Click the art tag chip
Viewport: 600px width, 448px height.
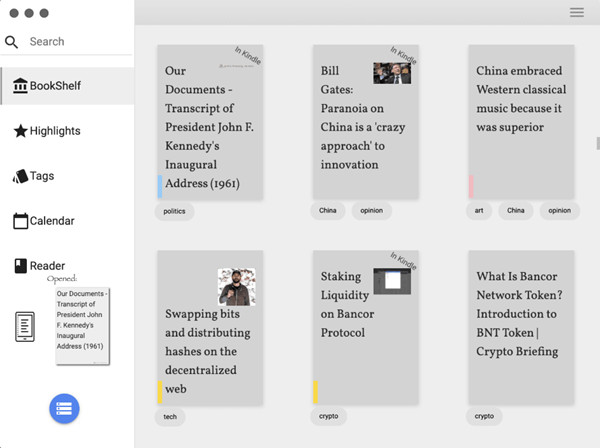point(479,210)
